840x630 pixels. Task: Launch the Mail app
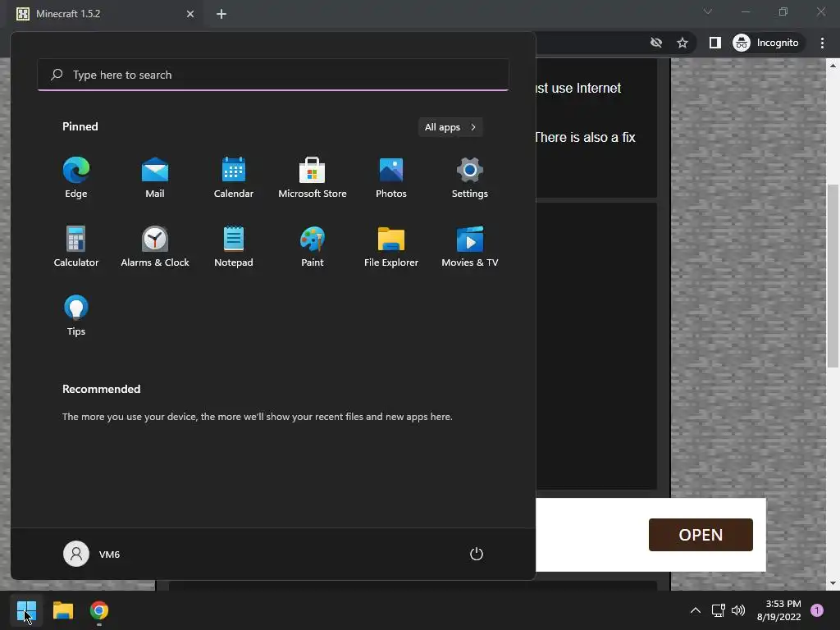tap(155, 178)
